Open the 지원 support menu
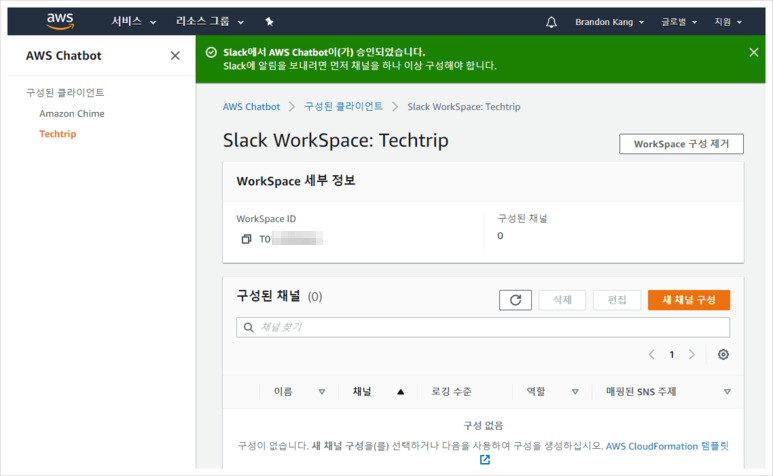 [x=728, y=22]
